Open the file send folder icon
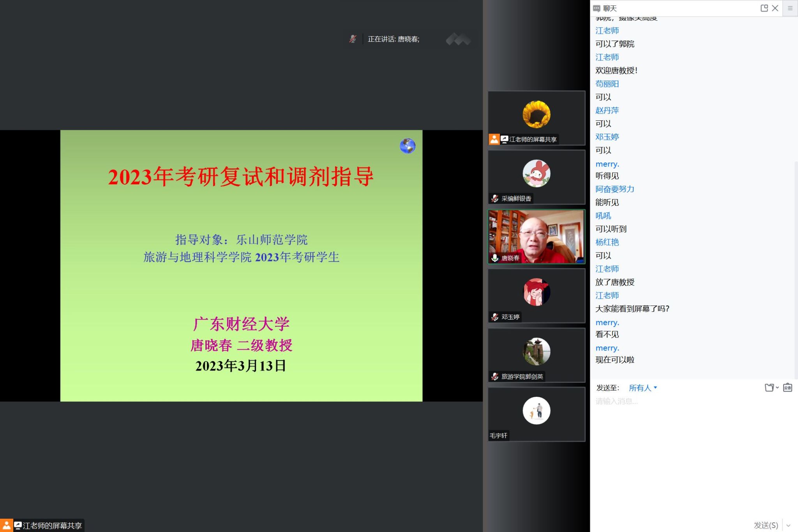This screenshot has width=798, height=532. (x=769, y=387)
